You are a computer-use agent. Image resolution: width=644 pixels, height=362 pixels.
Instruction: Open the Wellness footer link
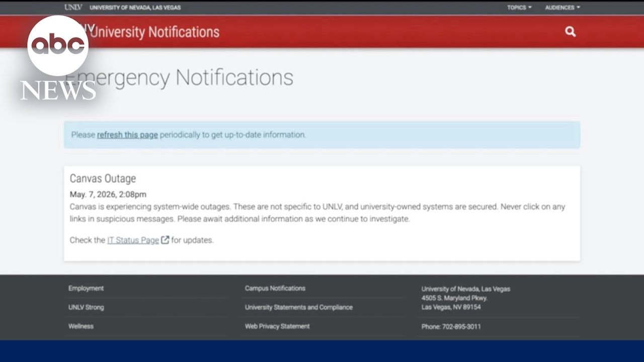click(x=81, y=326)
